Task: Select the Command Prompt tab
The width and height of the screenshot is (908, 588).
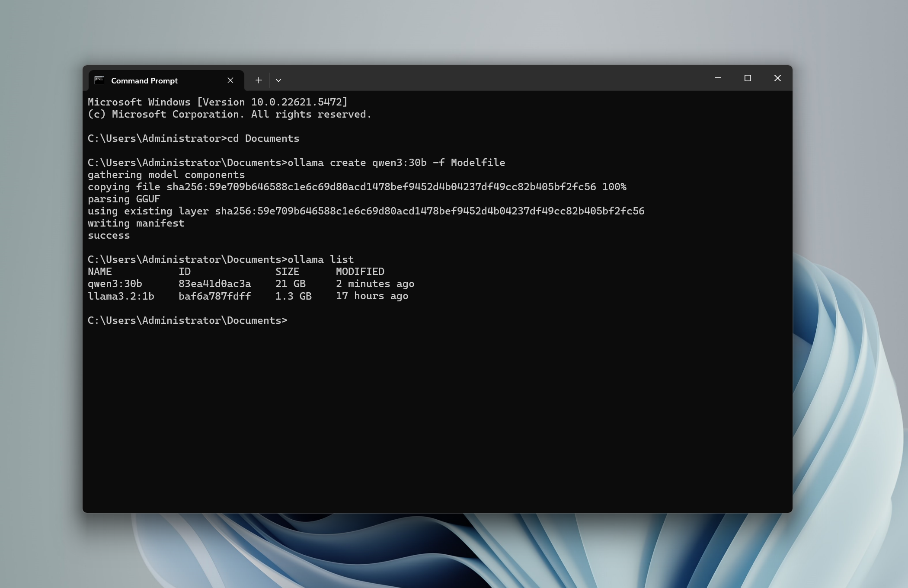Action: pos(166,80)
